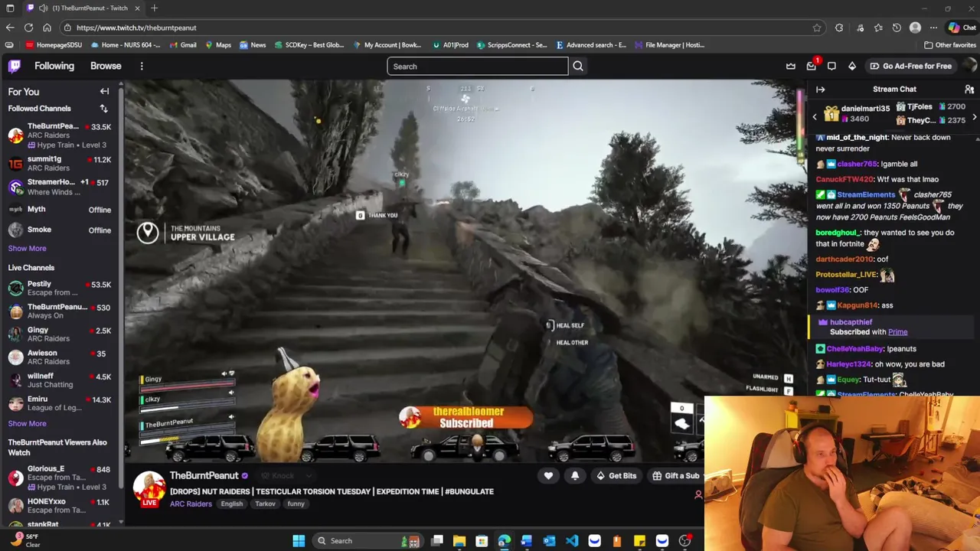The width and height of the screenshot is (980, 551).
Task: Open Emiru live channel
Action: (60, 403)
